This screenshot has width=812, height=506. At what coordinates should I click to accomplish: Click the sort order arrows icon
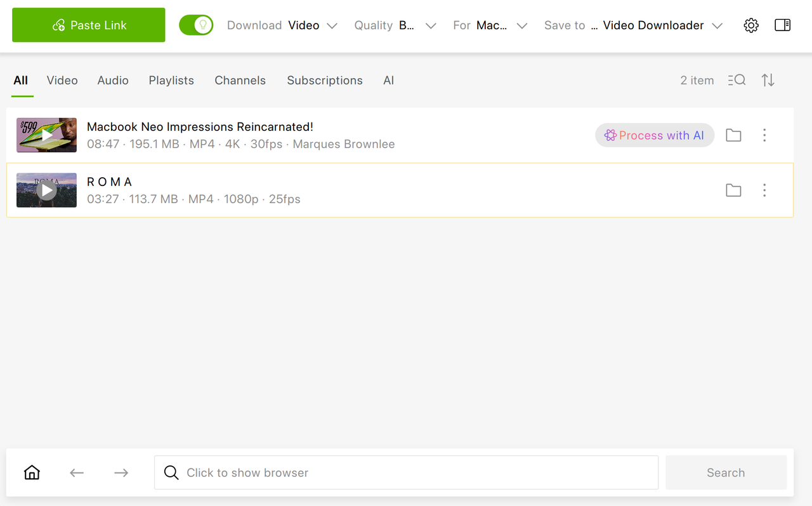768,80
